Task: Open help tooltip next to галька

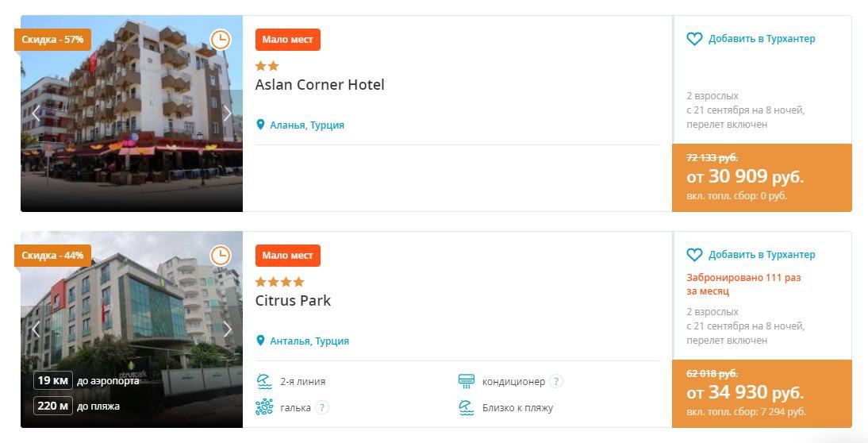Action: click(321, 408)
